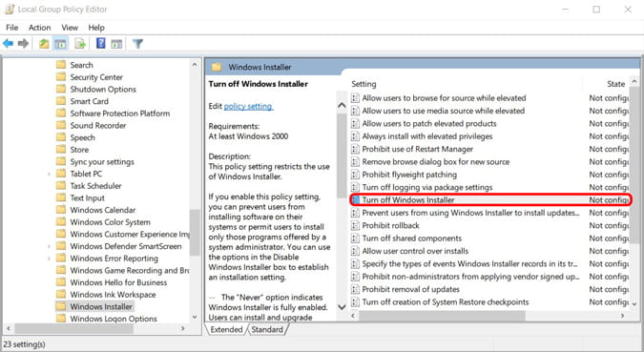The width and height of the screenshot is (644, 352).
Task: Toggle the Action Pane toolbar icon
Action: 116,43
